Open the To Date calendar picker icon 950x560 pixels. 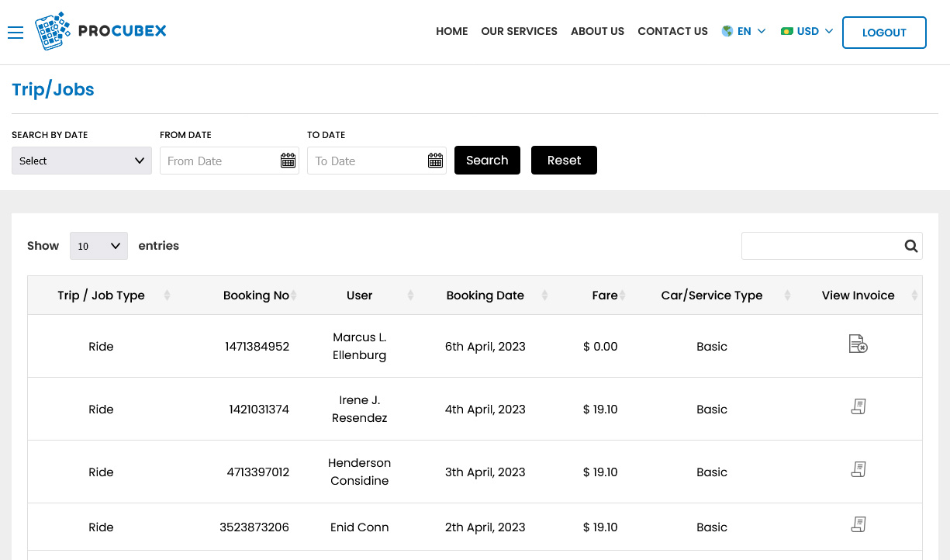(x=435, y=161)
